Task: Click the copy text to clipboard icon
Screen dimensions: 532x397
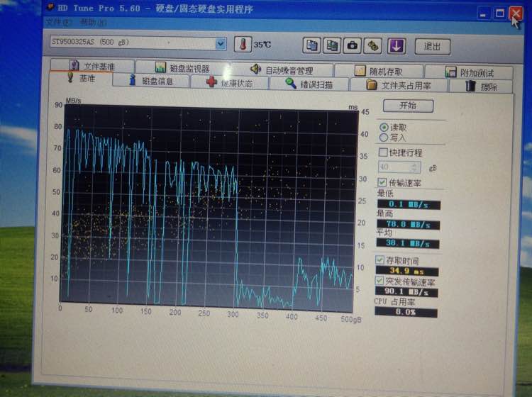Action: tap(311, 45)
